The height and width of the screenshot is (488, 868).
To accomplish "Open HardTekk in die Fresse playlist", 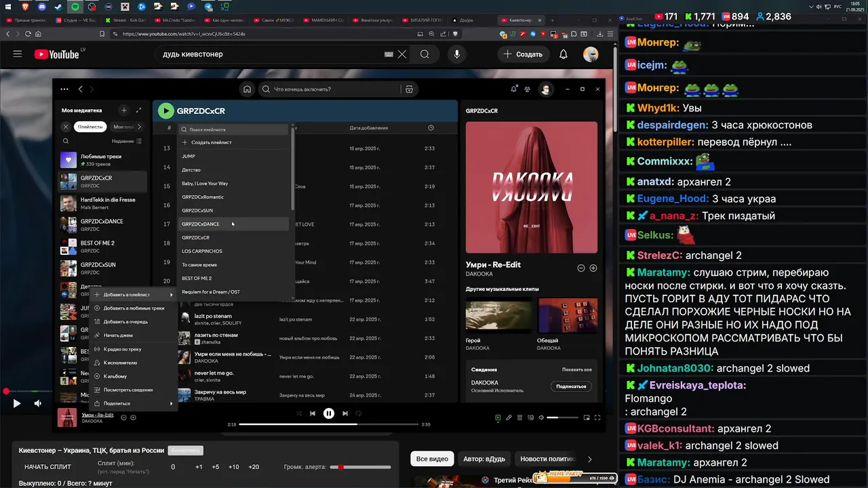I will pyautogui.click(x=103, y=203).
